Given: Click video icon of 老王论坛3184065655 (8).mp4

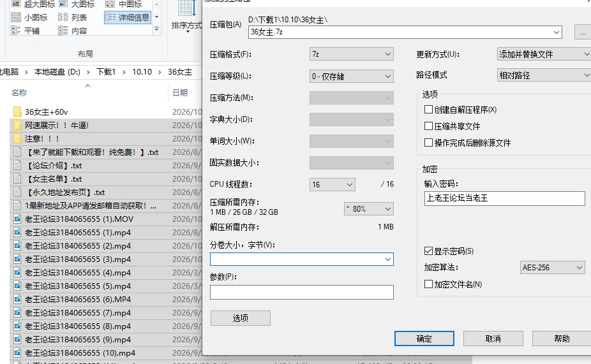Looking at the screenshot, I should [17, 326].
